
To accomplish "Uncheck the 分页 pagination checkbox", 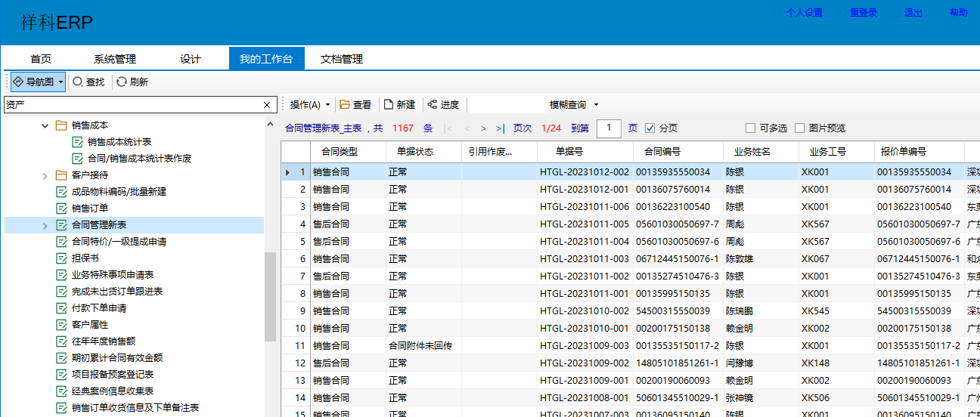I will click(650, 128).
